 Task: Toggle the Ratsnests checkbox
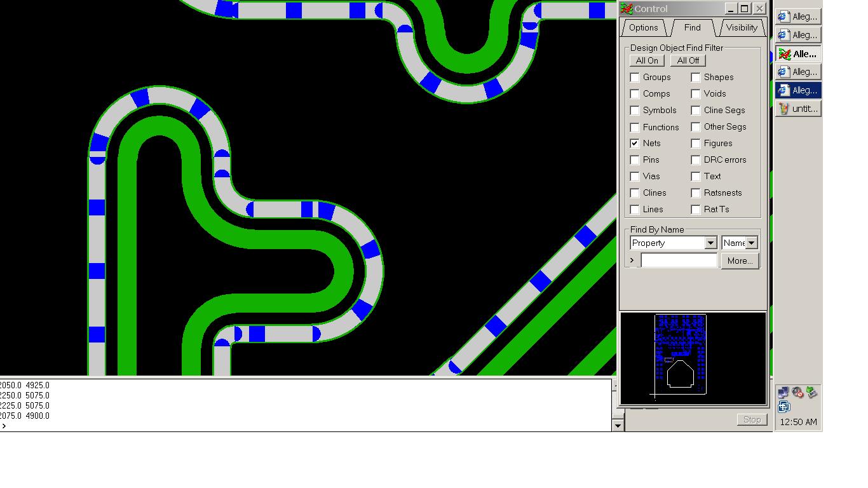(696, 193)
